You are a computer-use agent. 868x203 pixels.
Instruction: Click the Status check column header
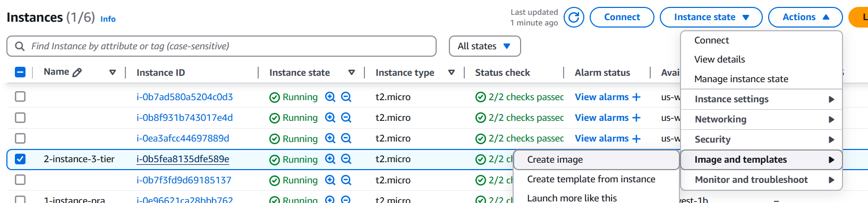[x=503, y=73]
